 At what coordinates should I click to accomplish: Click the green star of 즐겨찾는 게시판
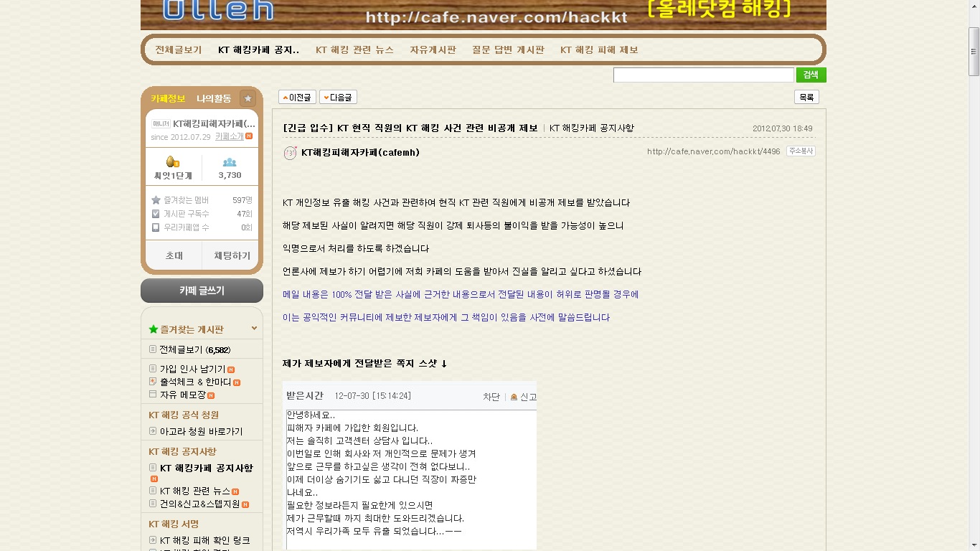point(153,329)
